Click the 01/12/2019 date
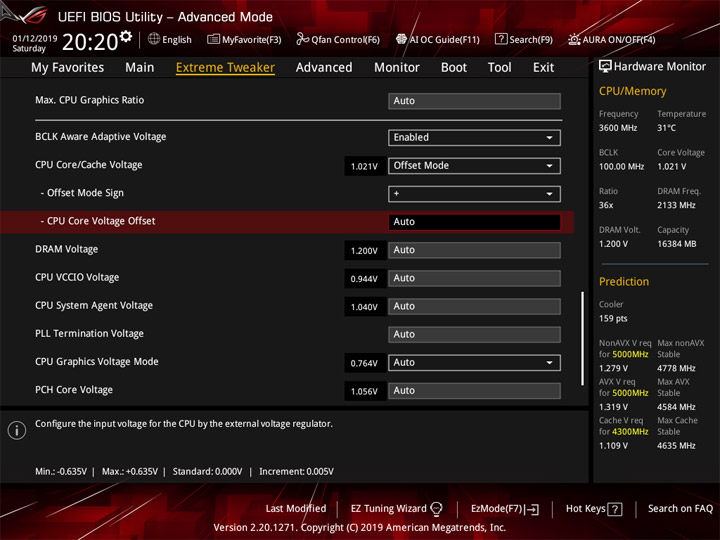This screenshot has height=540, width=720. (34, 38)
